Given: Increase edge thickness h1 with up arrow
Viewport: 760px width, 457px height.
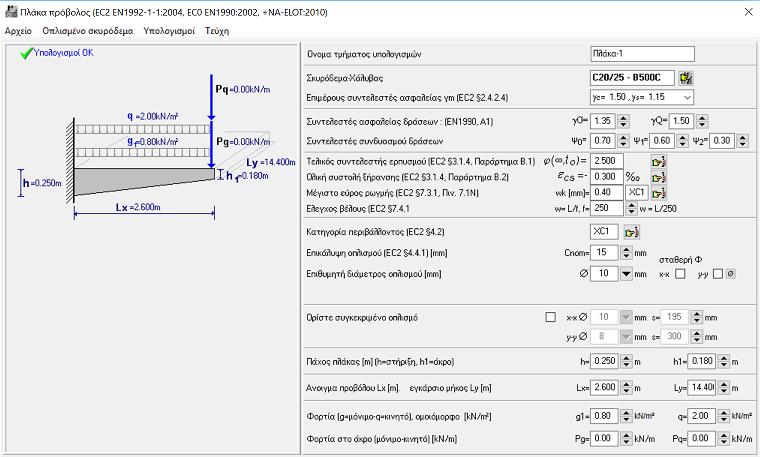Looking at the screenshot, I should click(x=724, y=358).
